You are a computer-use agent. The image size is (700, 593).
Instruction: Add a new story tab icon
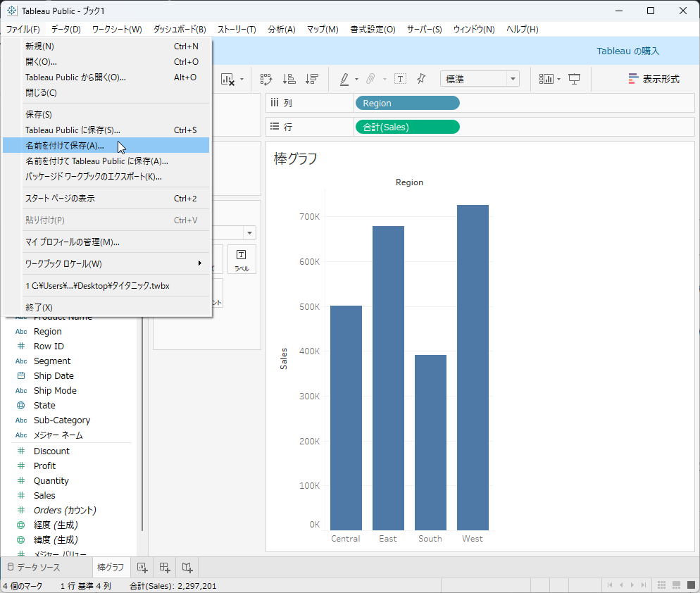click(x=187, y=568)
